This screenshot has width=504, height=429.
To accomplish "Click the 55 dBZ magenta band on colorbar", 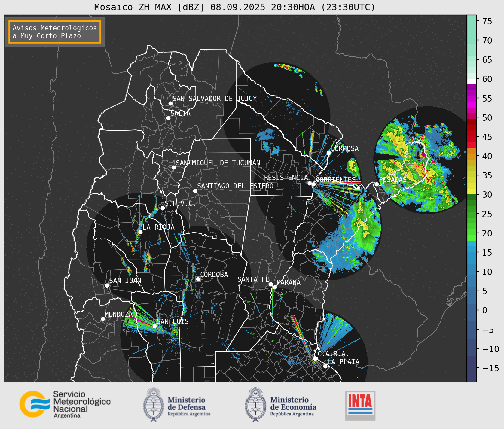I will (x=472, y=99).
